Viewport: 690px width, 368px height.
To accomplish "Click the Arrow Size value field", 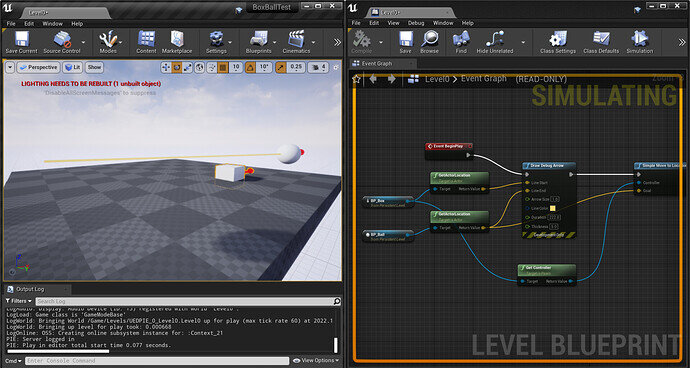I will point(555,199).
